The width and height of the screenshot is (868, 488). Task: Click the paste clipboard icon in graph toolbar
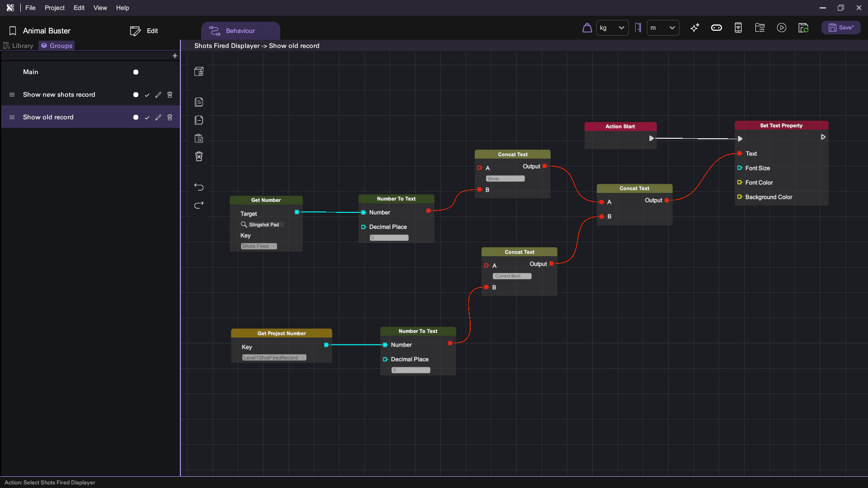click(199, 138)
